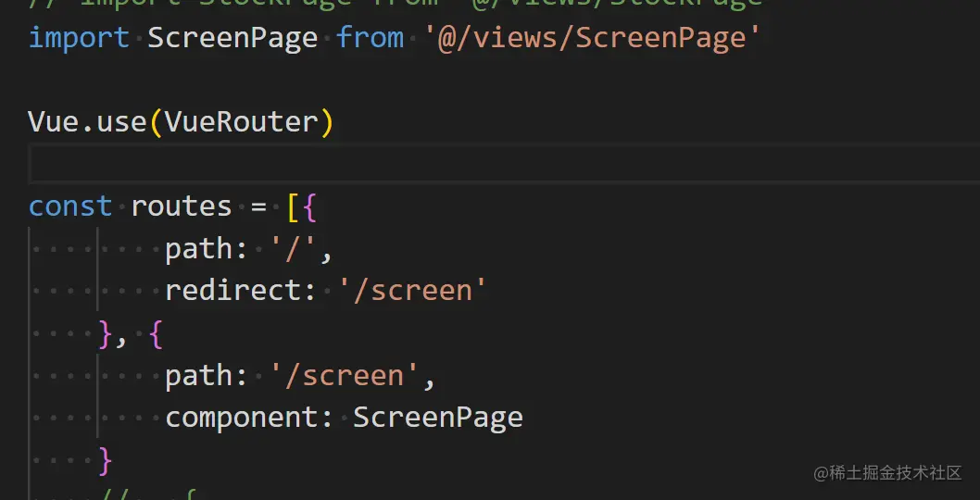This screenshot has height=500, width=980.
Task: Click ScreenPage value after component
Action: tap(438, 419)
